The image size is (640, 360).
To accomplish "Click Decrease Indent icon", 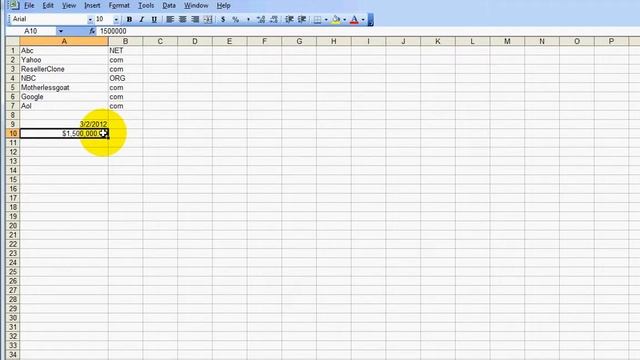I will pos(289,19).
